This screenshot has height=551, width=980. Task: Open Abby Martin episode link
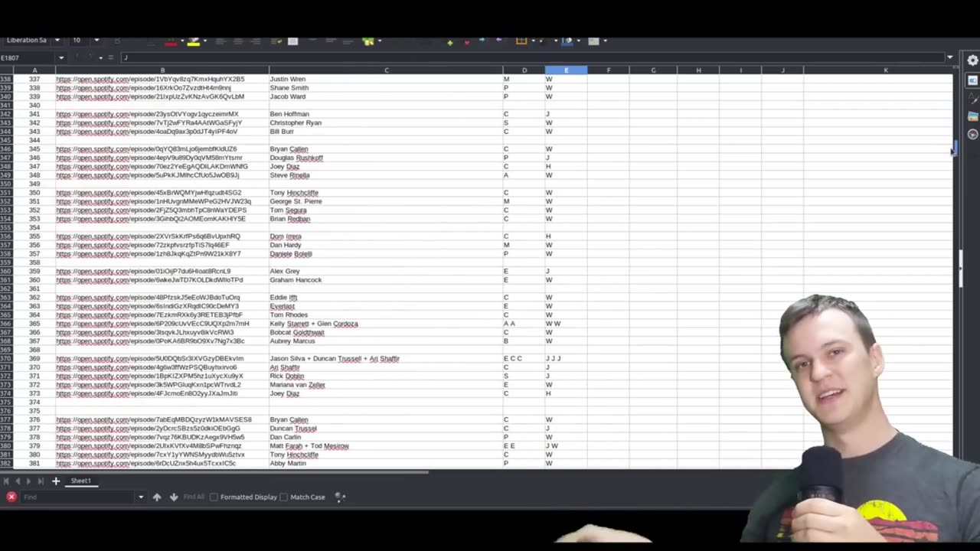click(x=146, y=463)
